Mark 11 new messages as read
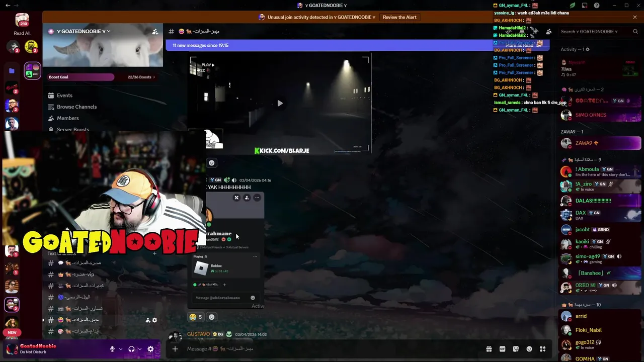This screenshot has height=362, width=644. pos(523,45)
